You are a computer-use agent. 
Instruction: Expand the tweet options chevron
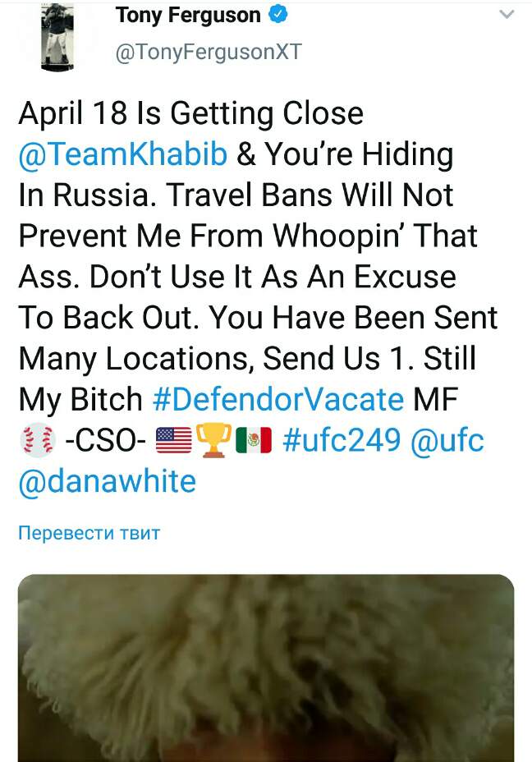coord(507,15)
